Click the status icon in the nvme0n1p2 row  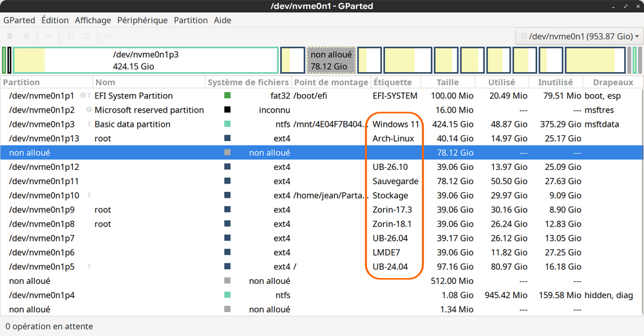point(89,109)
